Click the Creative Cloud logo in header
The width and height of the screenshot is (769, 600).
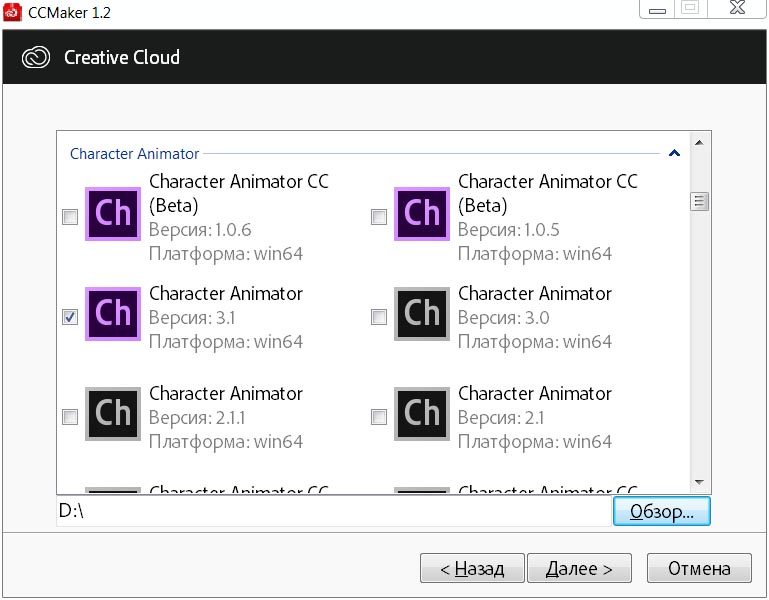tap(36, 57)
